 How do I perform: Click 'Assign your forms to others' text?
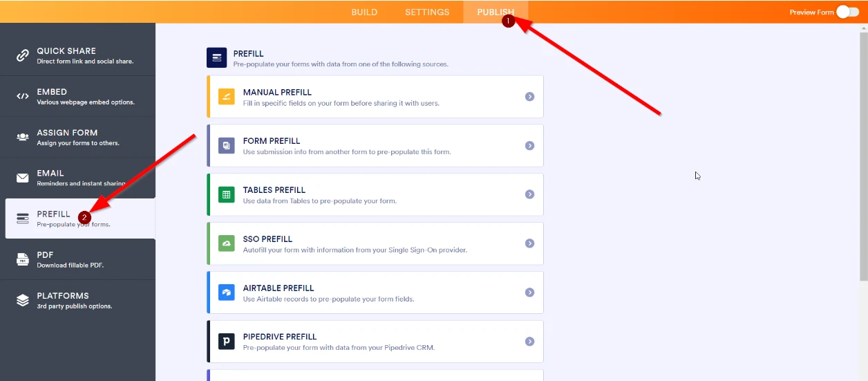tap(78, 143)
